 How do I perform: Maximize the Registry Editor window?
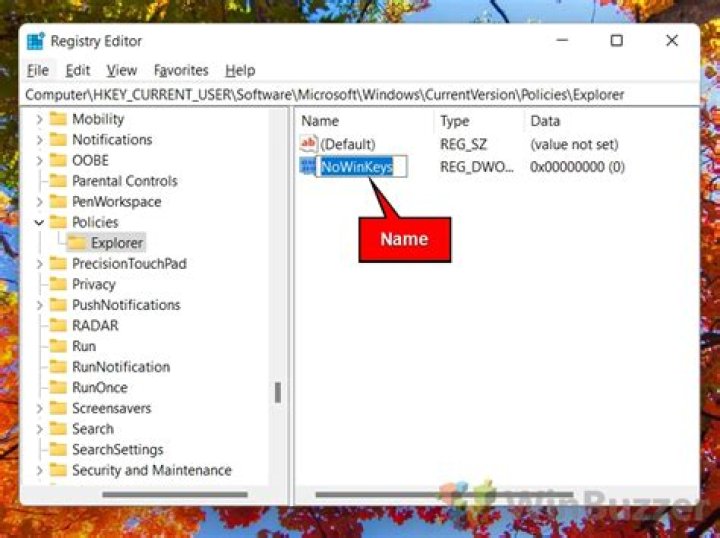(x=616, y=40)
